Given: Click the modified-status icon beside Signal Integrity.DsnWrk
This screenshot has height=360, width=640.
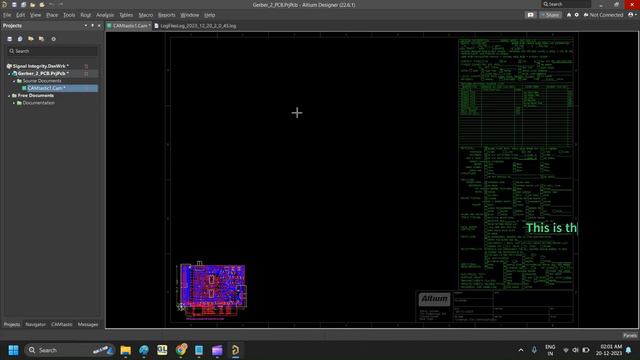Looking at the screenshot, I should point(86,66).
